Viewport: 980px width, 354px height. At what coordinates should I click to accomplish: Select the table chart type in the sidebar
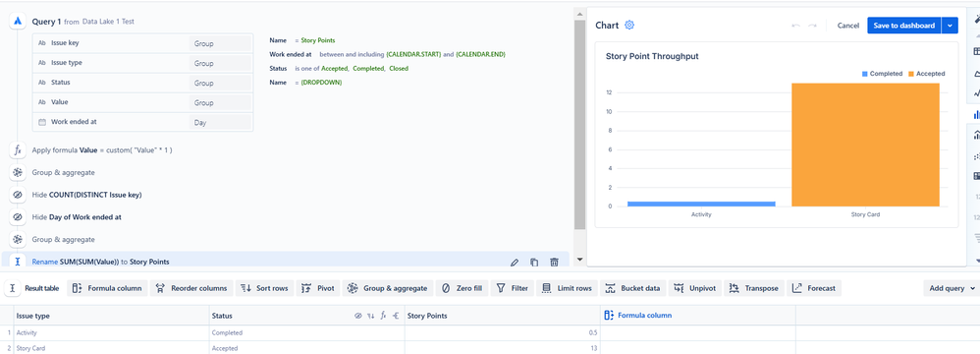coord(976,51)
